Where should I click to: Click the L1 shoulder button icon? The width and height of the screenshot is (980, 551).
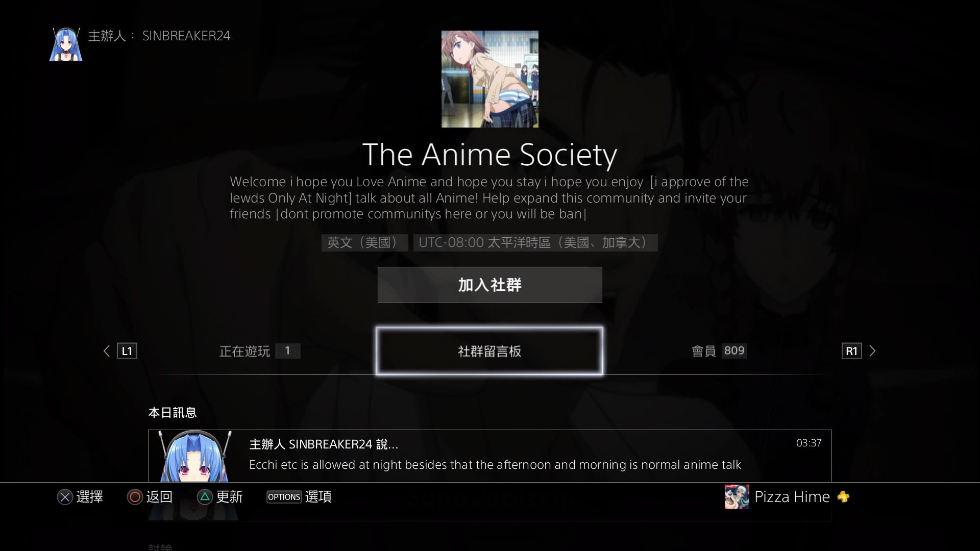(127, 351)
